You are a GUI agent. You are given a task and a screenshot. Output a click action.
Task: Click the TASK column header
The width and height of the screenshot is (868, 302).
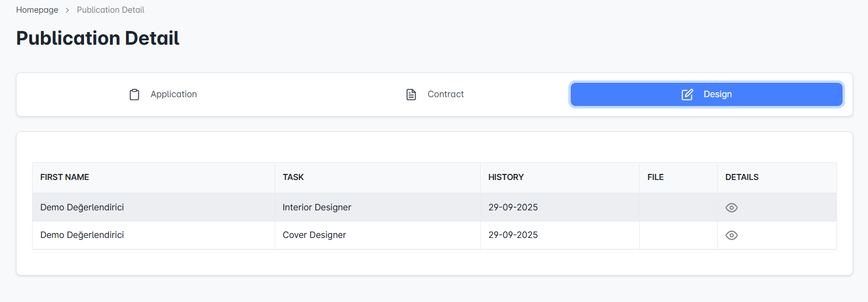tap(293, 177)
